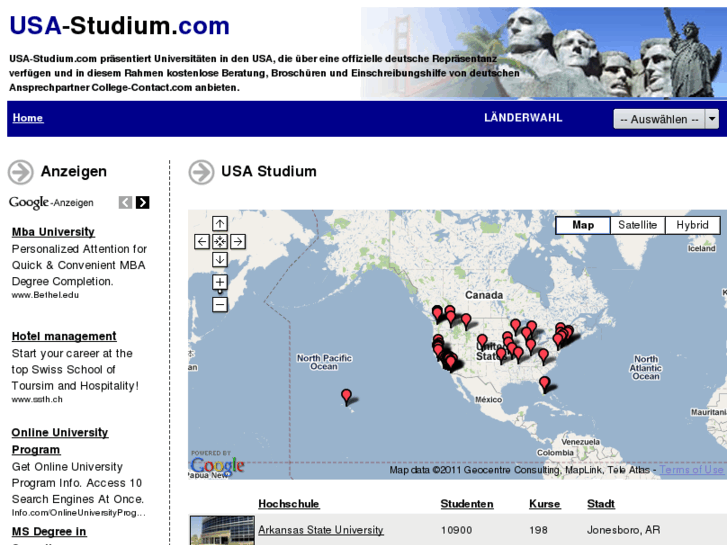Pan the map right with arrow button
727x545 pixels.
coord(238,242)
